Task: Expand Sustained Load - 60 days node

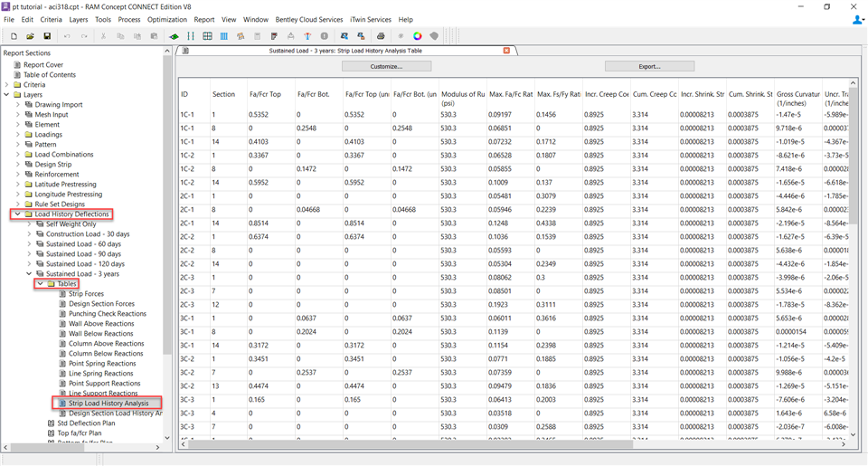Action: 29,243
